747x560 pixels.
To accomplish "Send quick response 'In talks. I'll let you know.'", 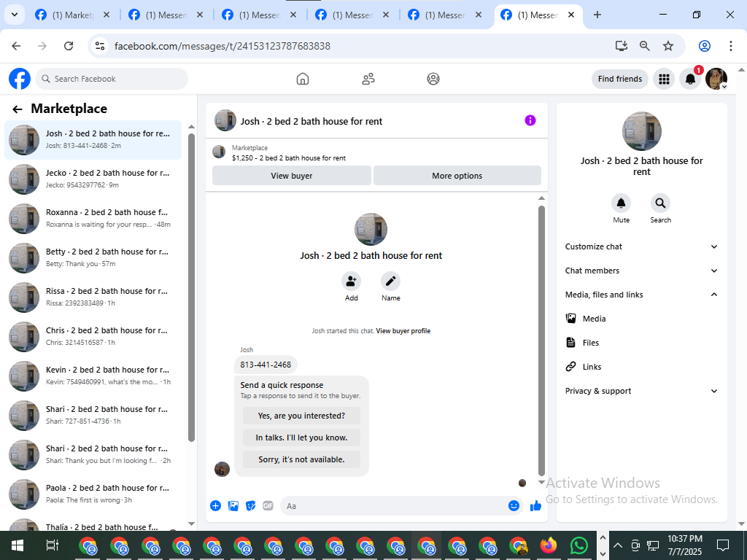I will pos(301,437).
